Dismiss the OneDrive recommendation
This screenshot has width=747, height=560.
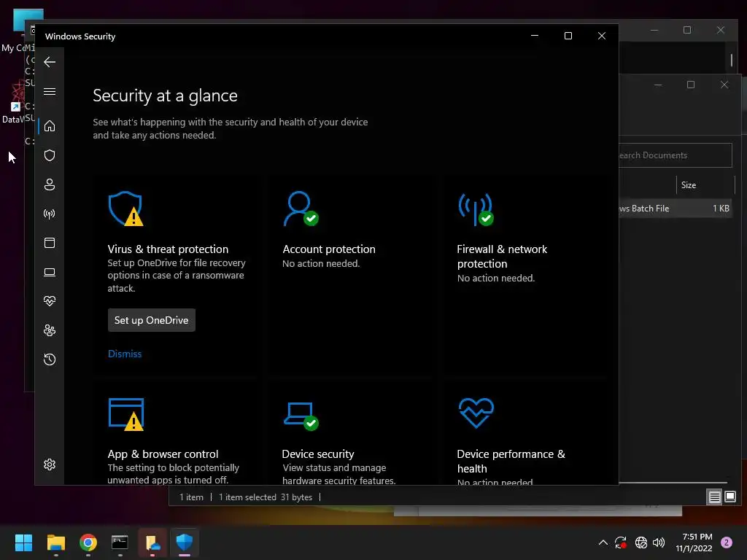tap(125, 354)
